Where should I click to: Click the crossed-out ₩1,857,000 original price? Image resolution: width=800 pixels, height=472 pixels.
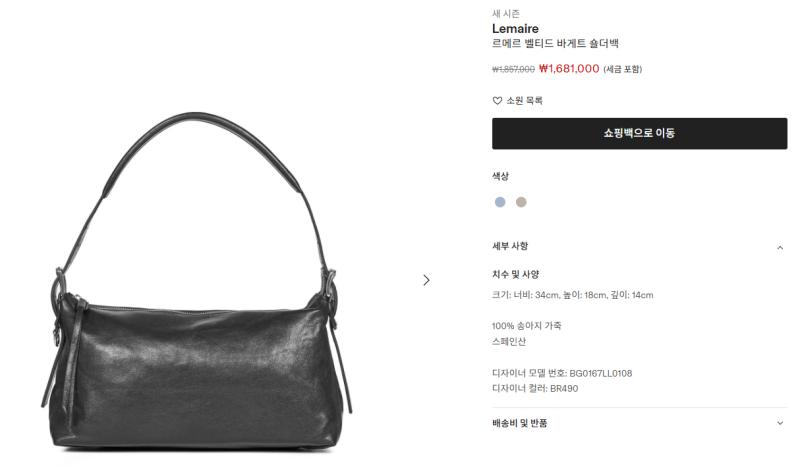pos(513,69)
